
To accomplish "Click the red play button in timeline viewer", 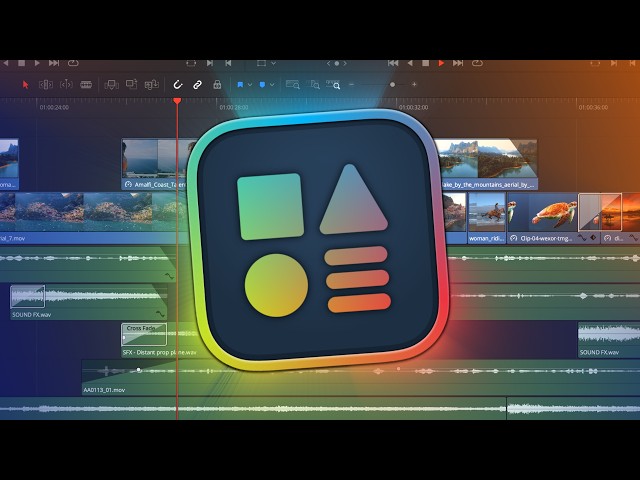I will pos(441,63).
